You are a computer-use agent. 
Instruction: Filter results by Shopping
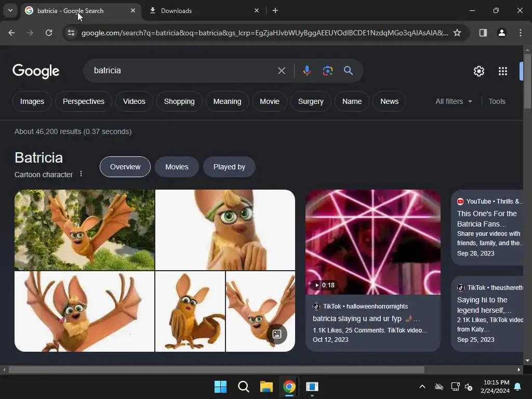pos(179,101)
